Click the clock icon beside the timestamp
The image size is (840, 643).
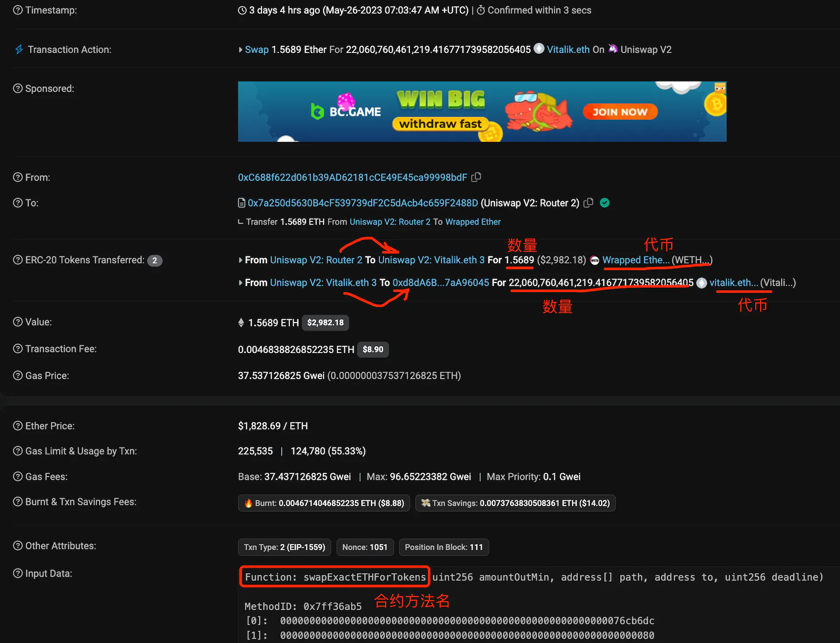242,10
